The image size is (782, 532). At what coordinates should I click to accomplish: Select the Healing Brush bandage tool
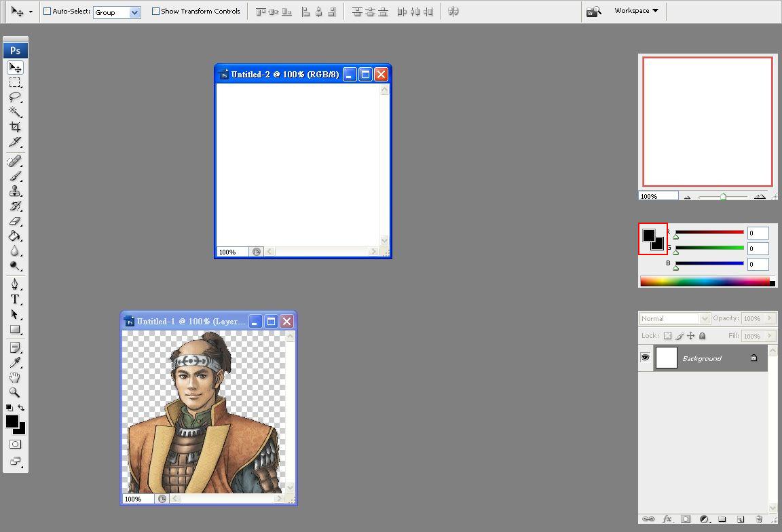click(x=15, y=161)
